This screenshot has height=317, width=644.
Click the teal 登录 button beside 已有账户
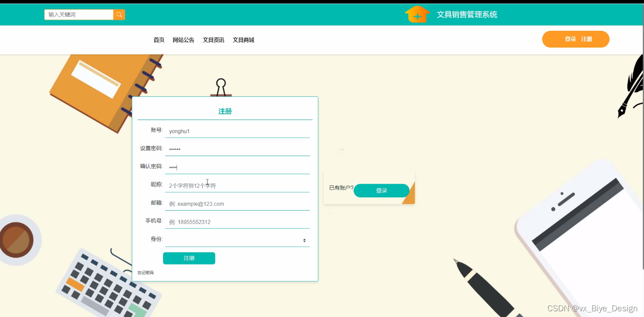point(381,190)
